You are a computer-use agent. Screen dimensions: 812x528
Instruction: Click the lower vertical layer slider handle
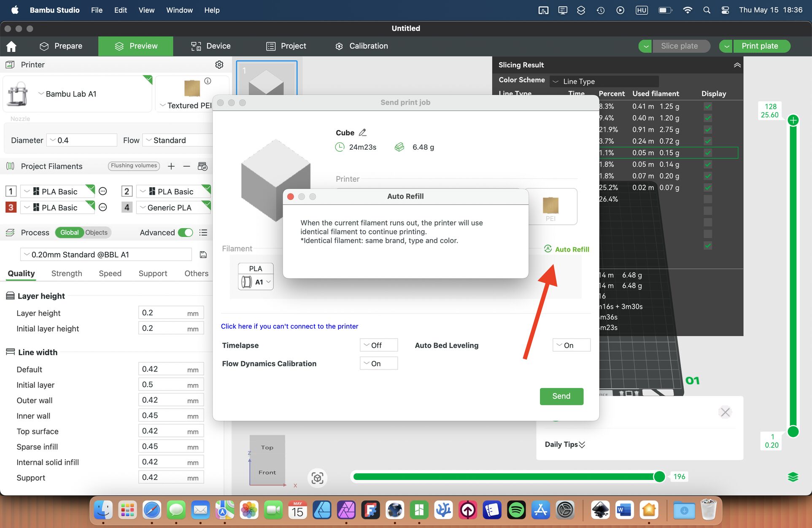[x=793, y=431]
